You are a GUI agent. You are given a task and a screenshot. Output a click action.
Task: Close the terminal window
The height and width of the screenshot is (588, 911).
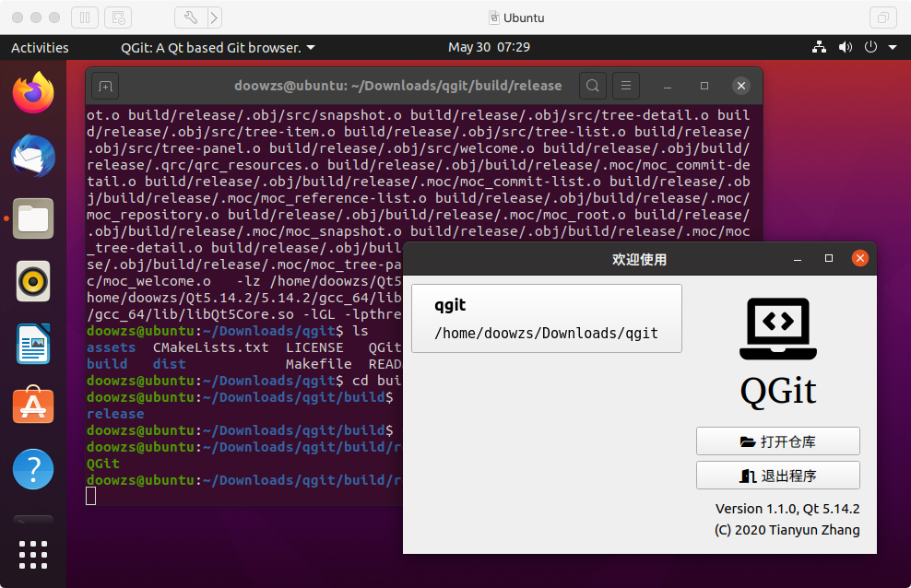(x=741, y=86)
